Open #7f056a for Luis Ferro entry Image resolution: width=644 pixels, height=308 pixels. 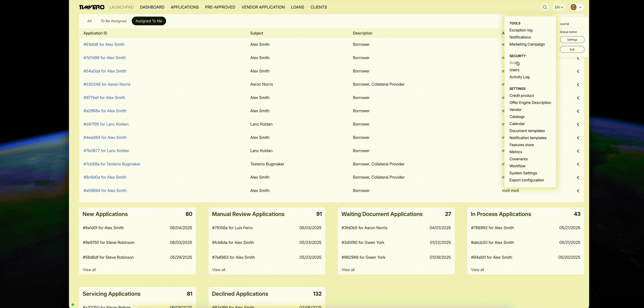(232, 228)
